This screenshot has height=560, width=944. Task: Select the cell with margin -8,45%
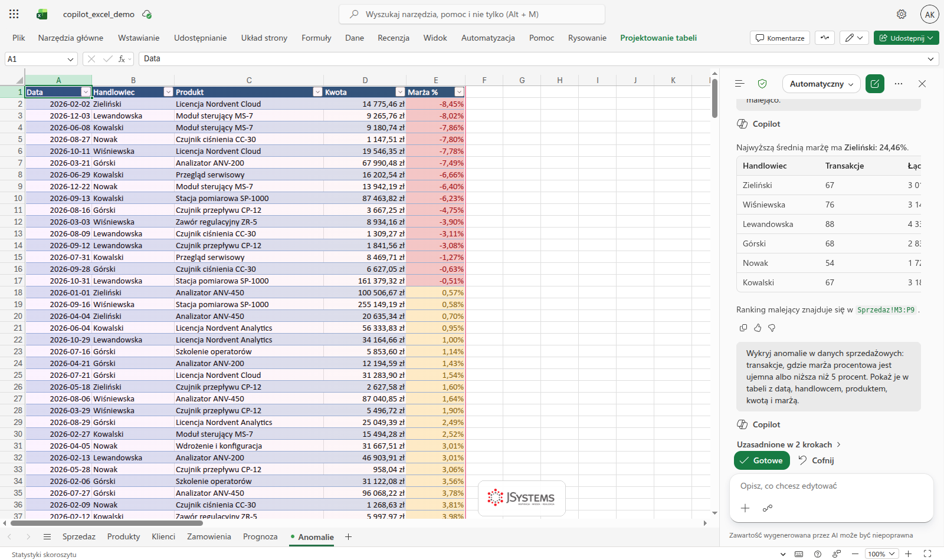pos(436,104)
